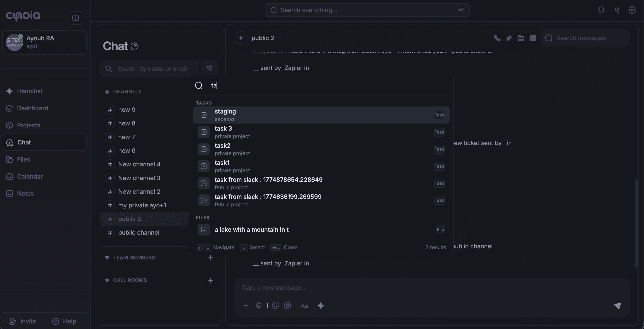Record a voice message with microphone

point(259,306)
